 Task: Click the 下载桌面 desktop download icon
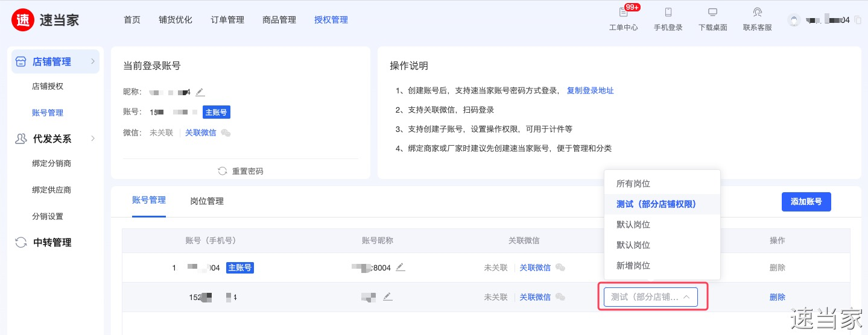(712, 13)
